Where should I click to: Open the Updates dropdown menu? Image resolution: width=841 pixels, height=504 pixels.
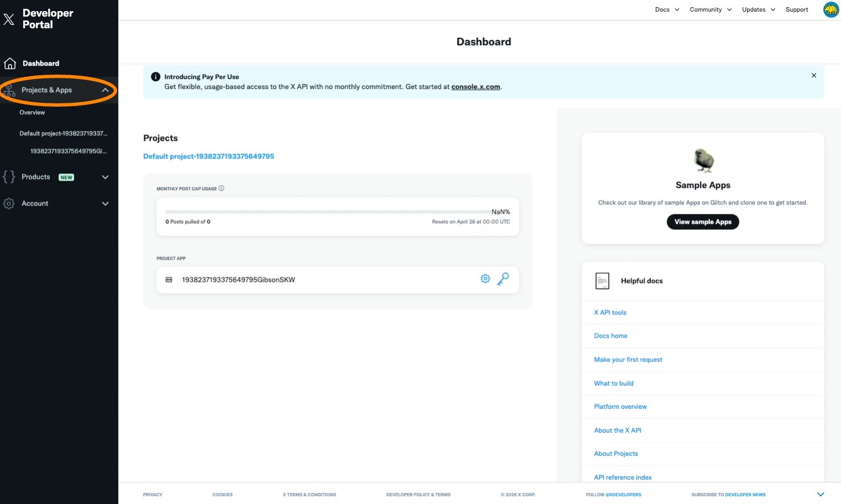tap(759, 9)
